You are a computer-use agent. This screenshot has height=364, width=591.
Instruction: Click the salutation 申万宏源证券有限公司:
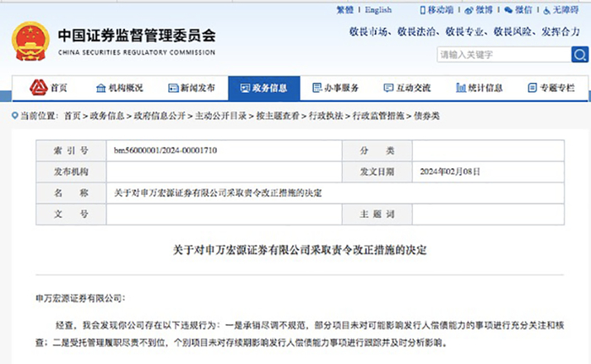tap(80, 298)
